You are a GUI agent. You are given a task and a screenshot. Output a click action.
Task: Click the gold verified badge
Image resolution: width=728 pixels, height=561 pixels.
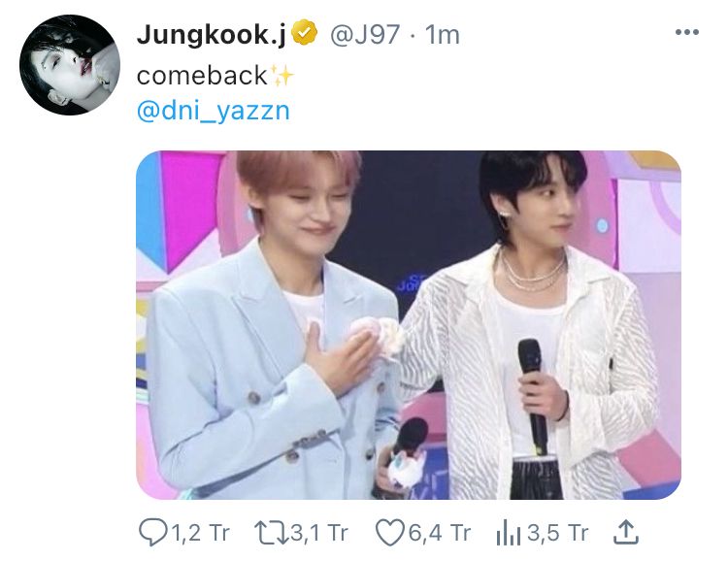[x=304, y=33]
